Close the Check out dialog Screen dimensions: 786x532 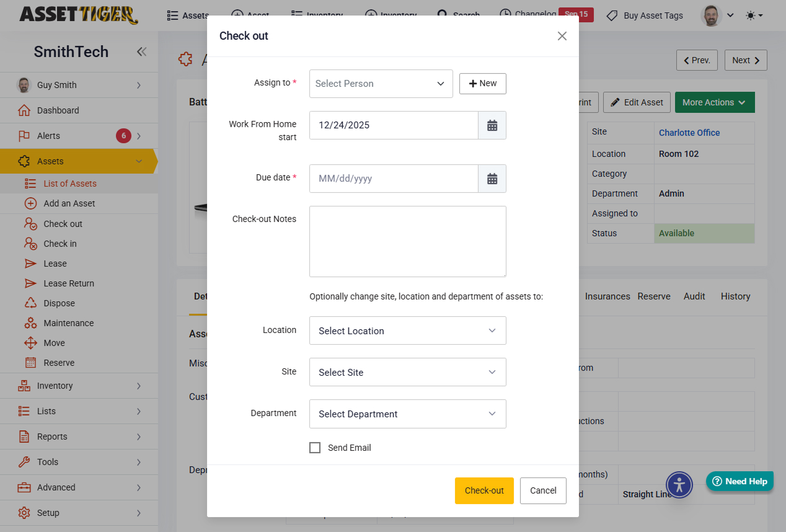tap(562, 36)
